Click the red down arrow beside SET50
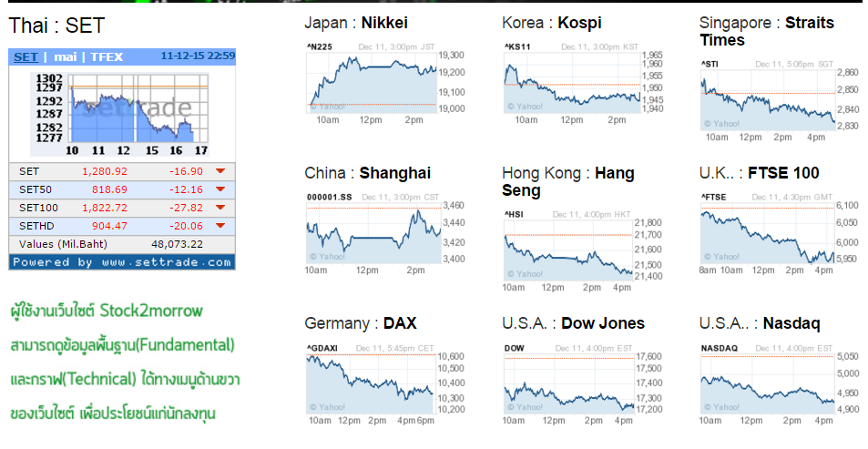 tap(221, 189)
